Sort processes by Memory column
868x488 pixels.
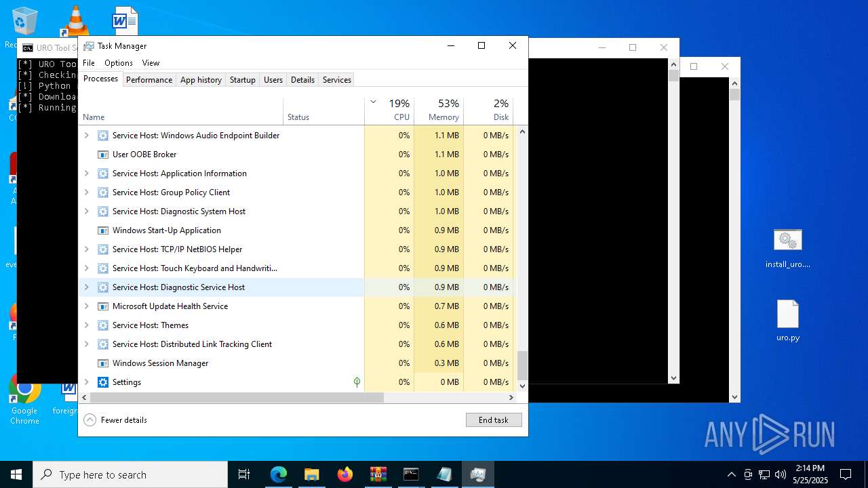(x=439, y=111)
